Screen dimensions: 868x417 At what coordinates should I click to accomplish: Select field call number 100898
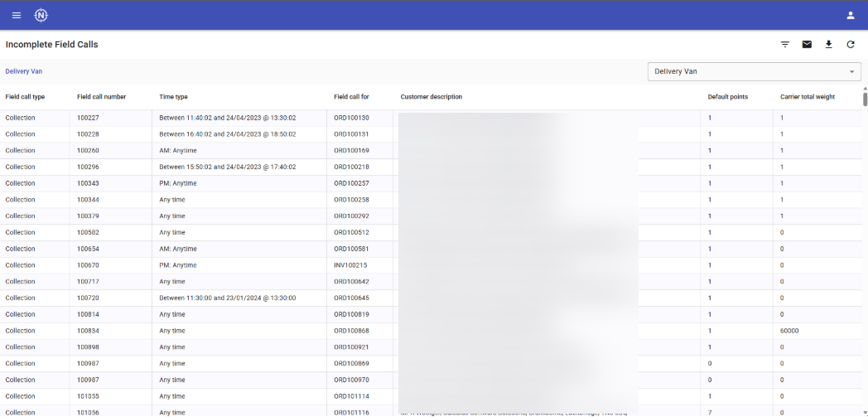[x=88, y=347]
